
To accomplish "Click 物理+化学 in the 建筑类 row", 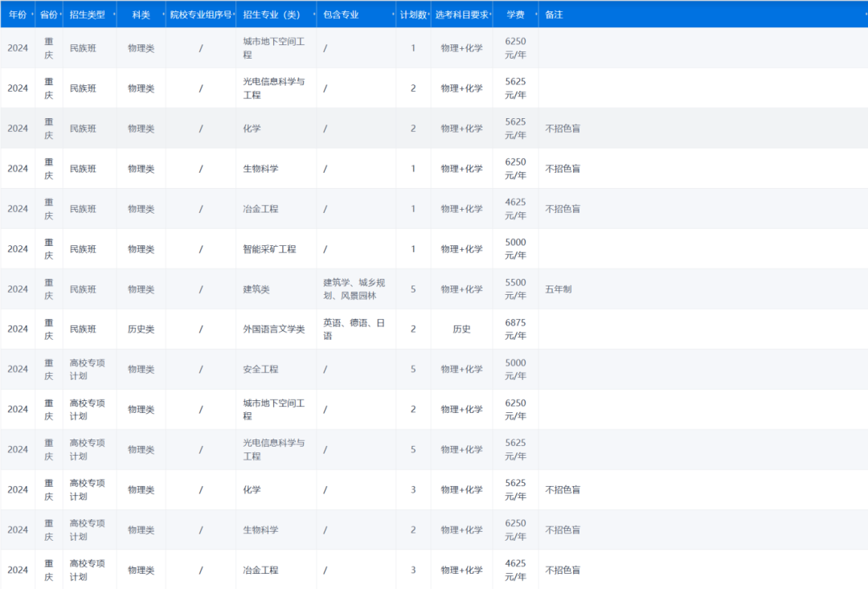I will [461, 289].
